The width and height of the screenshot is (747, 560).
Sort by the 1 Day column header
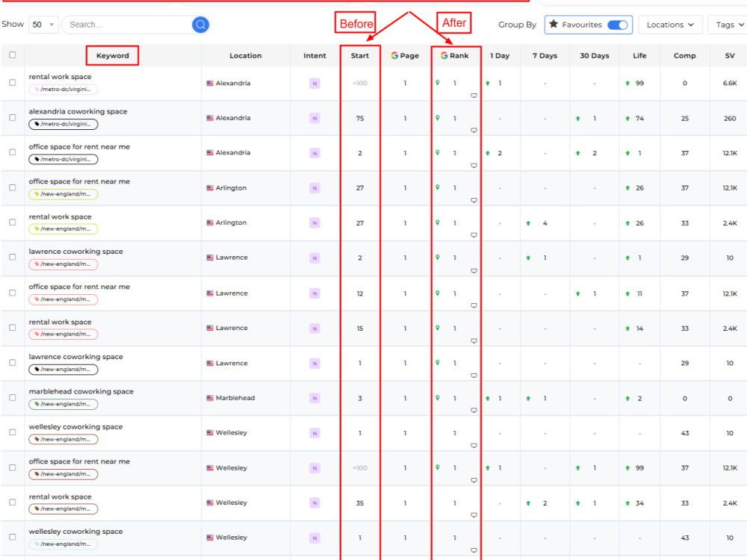click(x=499, y=56)
